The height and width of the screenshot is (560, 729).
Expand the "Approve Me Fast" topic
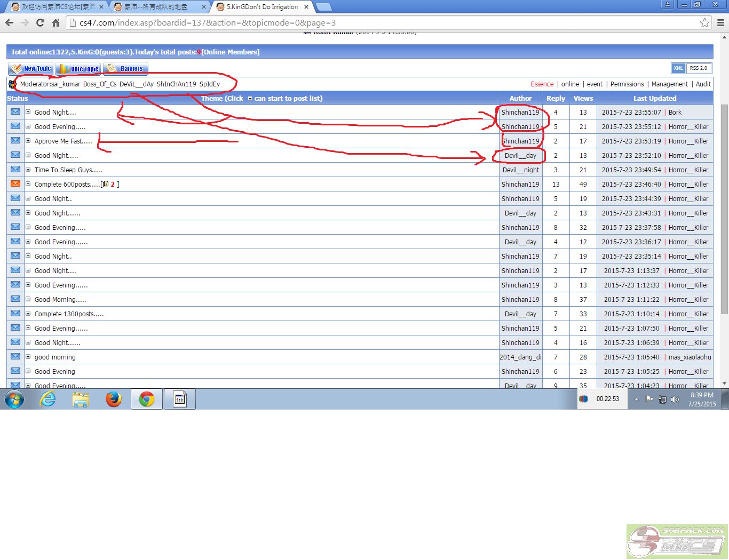(28, 141)
